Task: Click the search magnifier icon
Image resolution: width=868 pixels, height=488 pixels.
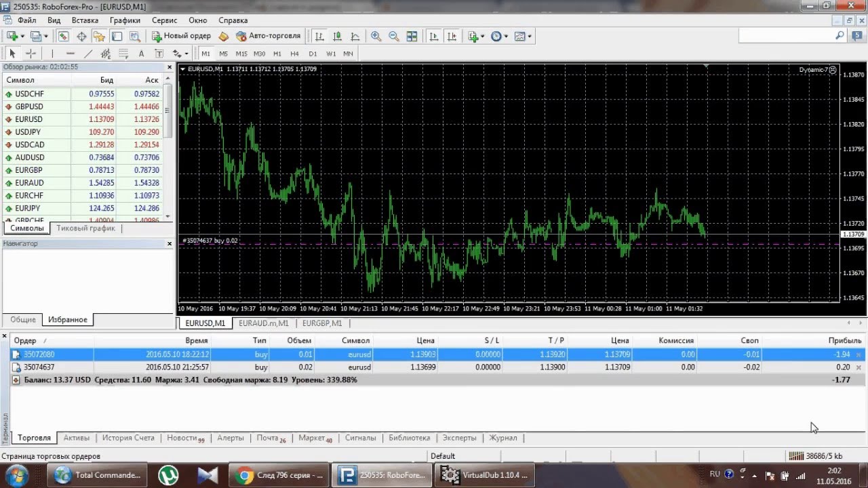Action: tap(840, 36)
